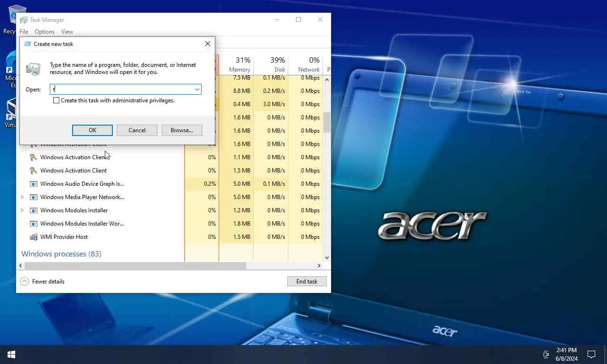Click the 1.8 MB memory value cell
607x364 pixels.
coord(236,223)
